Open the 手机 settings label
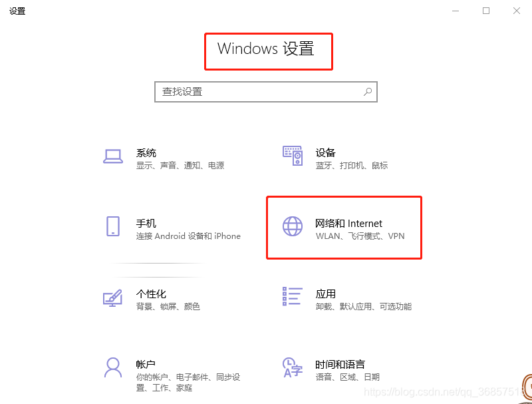Image resolution: width=532 pixels, height=404 pixels. 146,224
